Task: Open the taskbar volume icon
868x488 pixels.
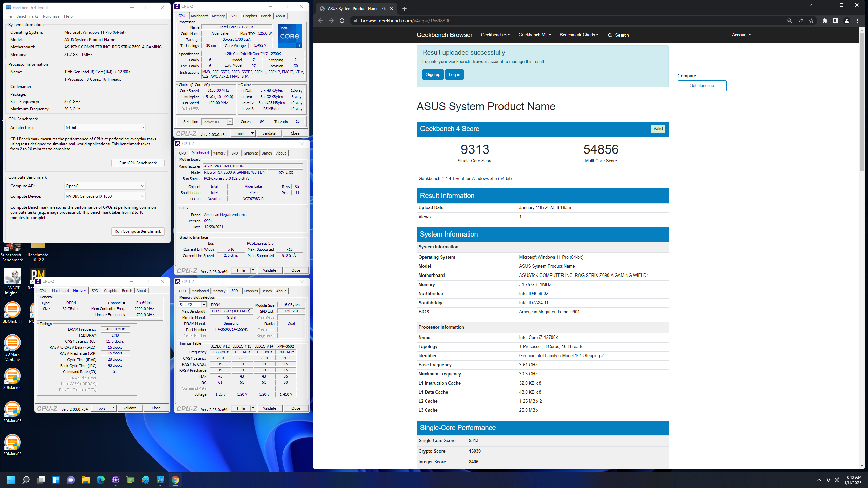Action: coord(836,480)
